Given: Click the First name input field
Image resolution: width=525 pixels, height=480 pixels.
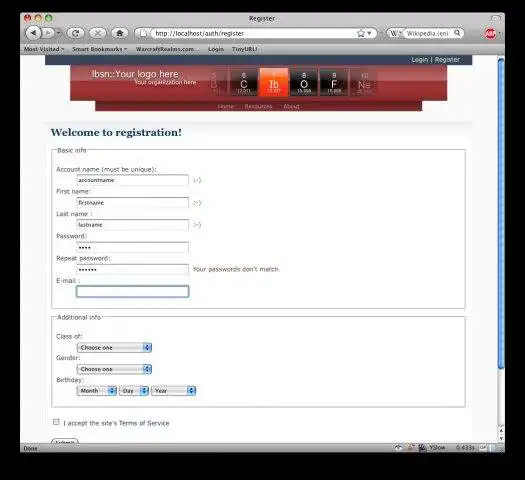Looking at the screenshot, I should click(133, 203).
